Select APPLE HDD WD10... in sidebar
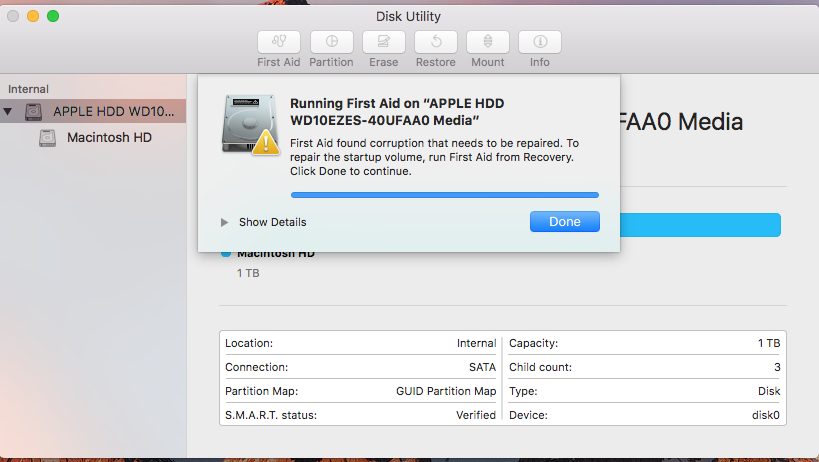The height and width of the screenshot is (462, 819). (x=93, y=111)
